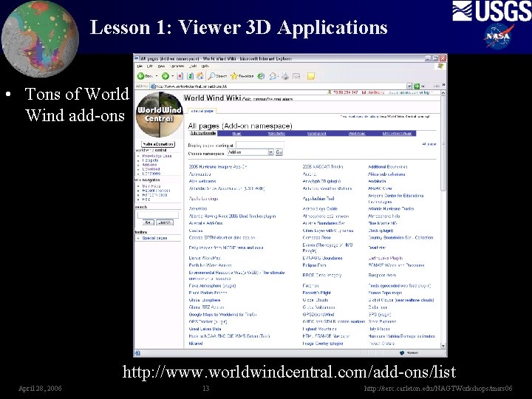Open the Appalachian Trail link
532x399 pixels.
pos(318,199)
